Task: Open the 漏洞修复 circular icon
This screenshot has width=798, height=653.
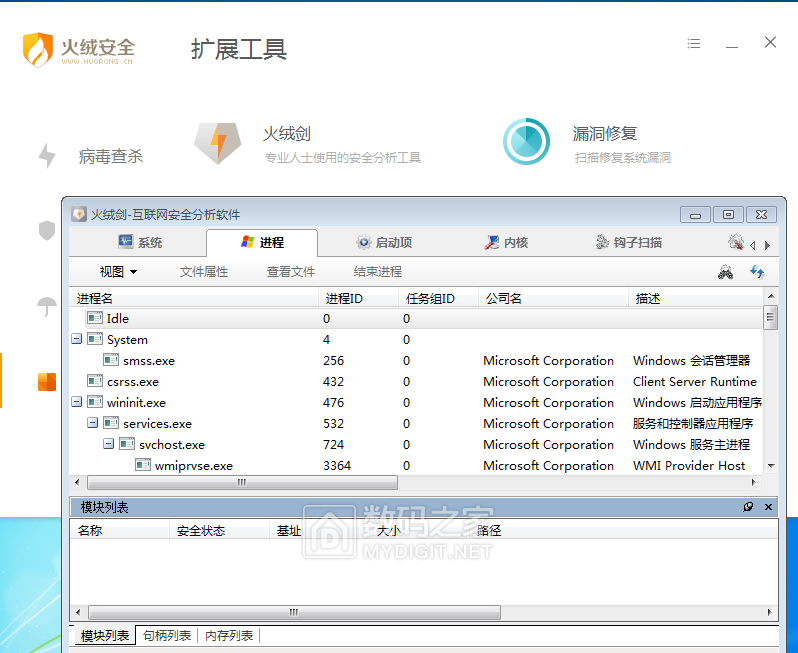Action: point(526,141)
